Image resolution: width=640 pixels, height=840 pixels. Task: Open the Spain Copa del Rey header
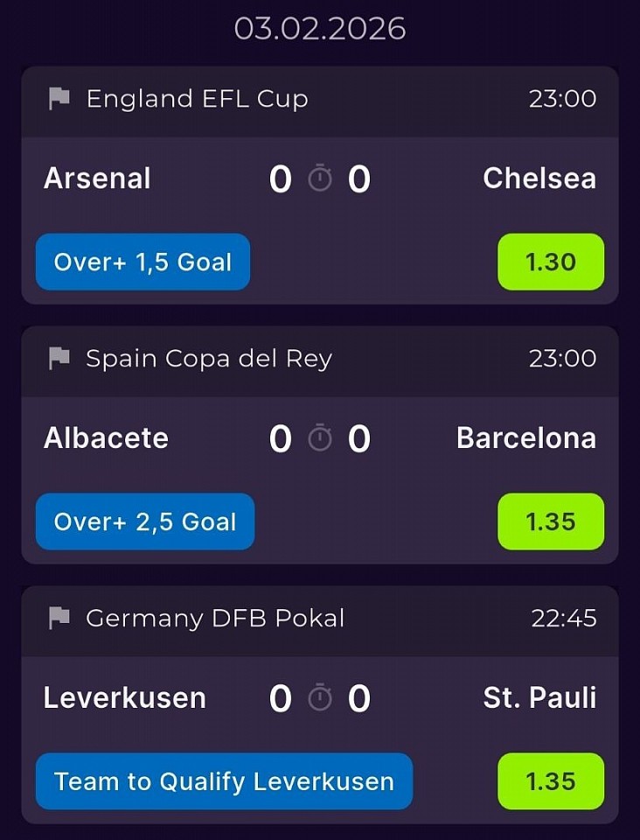(209, 358)
